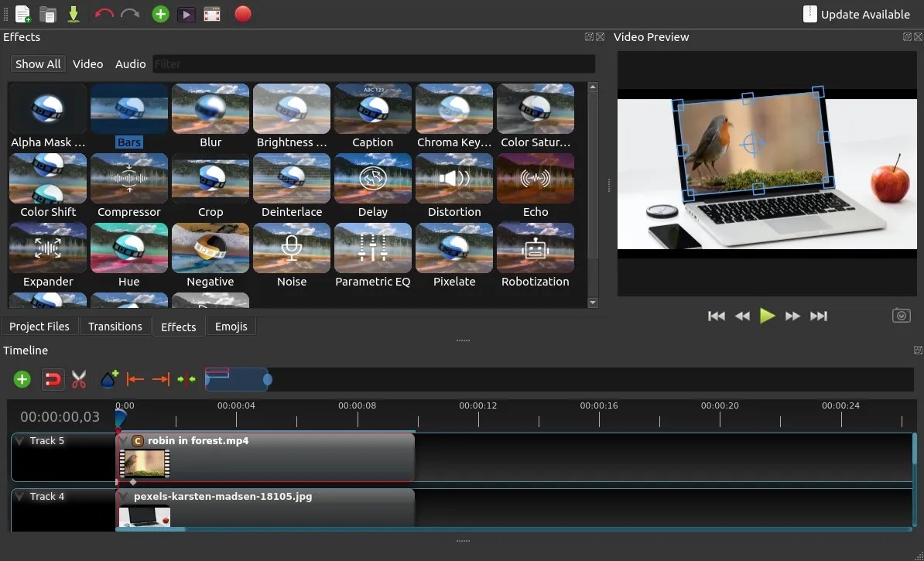Add a marker using the blue droplet icon
The width and height of the screenshot is (924, 561).
[108, 379]
